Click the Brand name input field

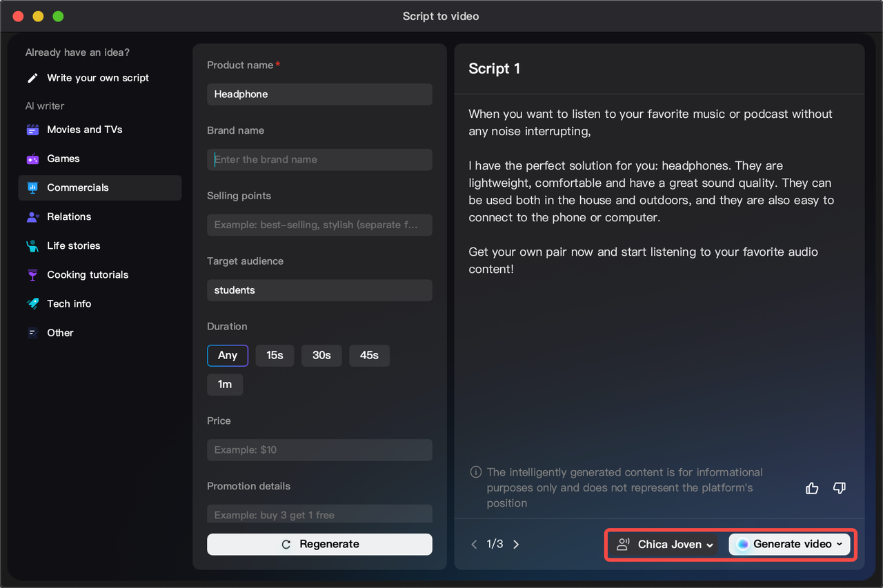(319, 159)
